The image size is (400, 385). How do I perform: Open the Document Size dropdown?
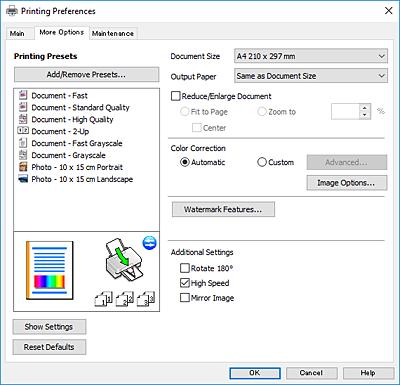(x=311, y=56)
